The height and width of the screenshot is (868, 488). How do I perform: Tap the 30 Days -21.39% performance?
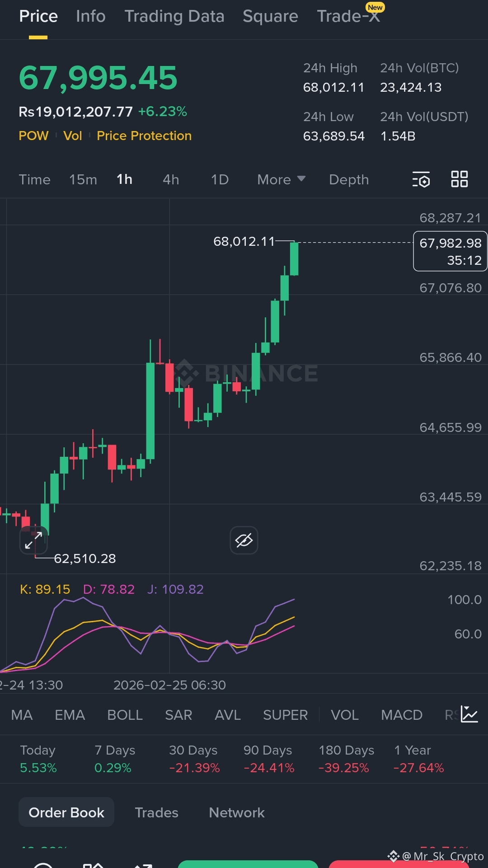(194, 759)
